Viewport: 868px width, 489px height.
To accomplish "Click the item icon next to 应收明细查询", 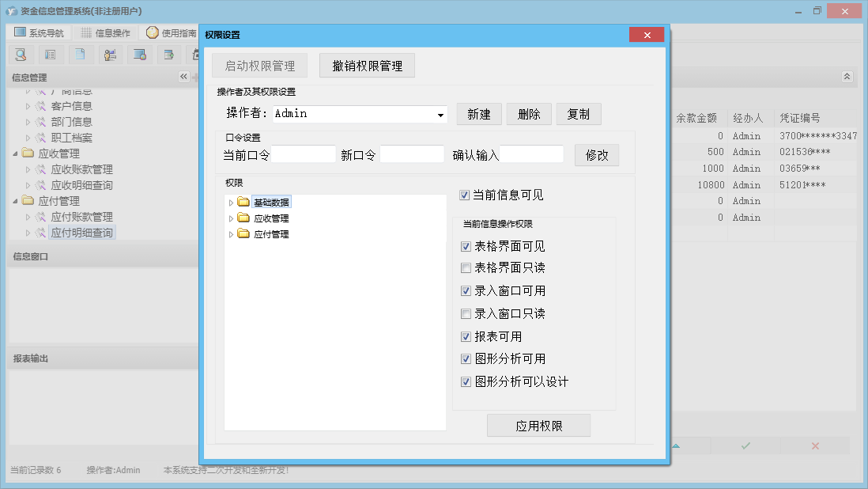I will tap(40, 185).
